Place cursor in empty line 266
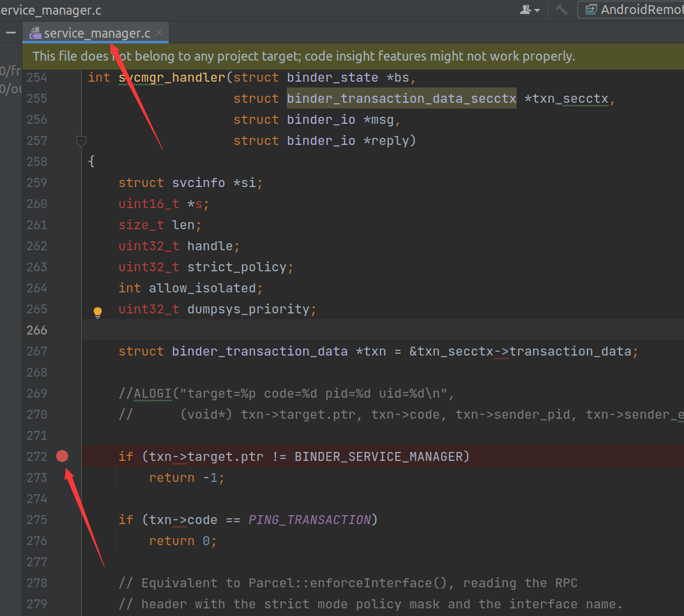Image resolution: width=684 pixels, height=616 pixels. pyautogui.click(x=319, y=330)
